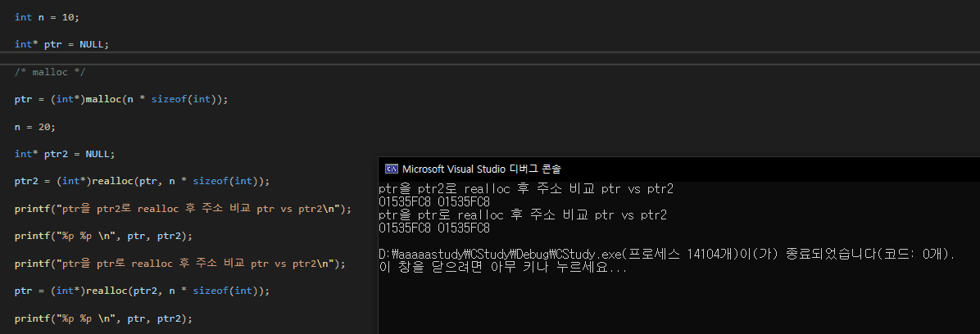980x334 pixels.
Task: Click the CStudy.exe process exit message
Action: point(667,254)
